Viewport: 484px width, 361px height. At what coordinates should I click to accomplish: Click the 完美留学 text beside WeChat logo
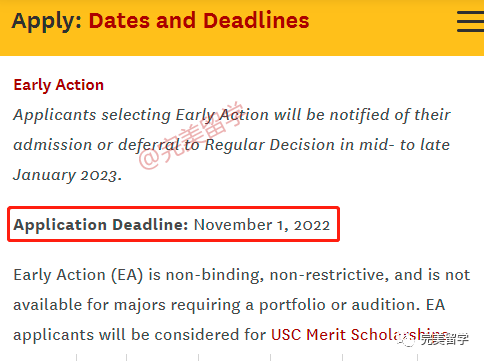[x=444, y=339]
